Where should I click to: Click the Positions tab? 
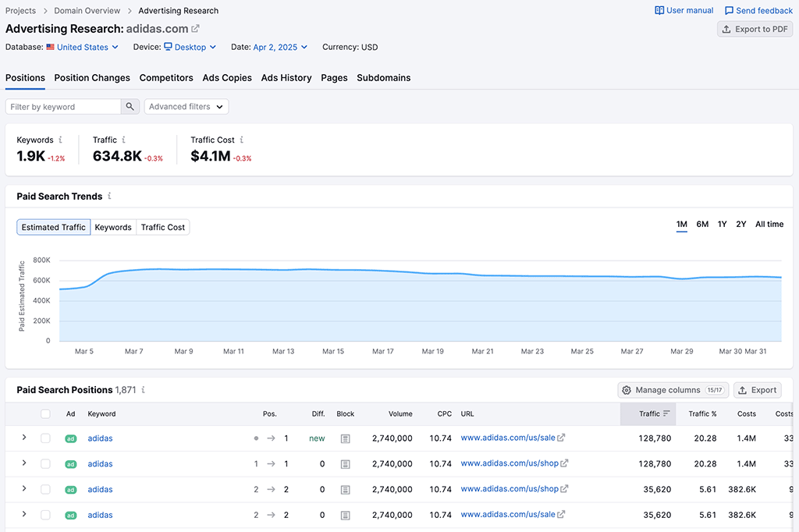pos(25,78)
